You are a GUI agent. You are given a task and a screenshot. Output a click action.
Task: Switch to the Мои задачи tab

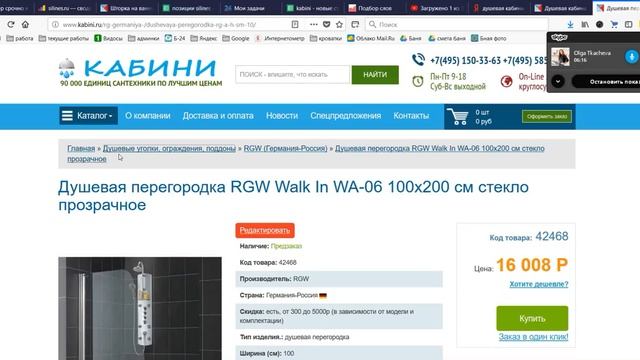(250, 8)
